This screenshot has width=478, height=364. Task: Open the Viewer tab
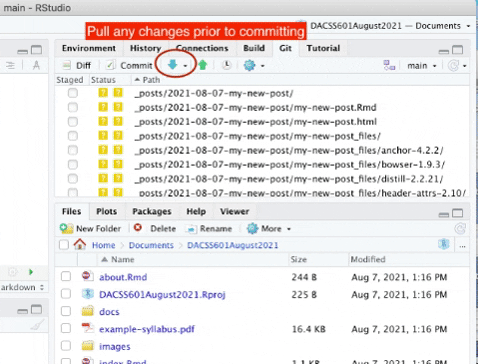[x=234, y=211]
